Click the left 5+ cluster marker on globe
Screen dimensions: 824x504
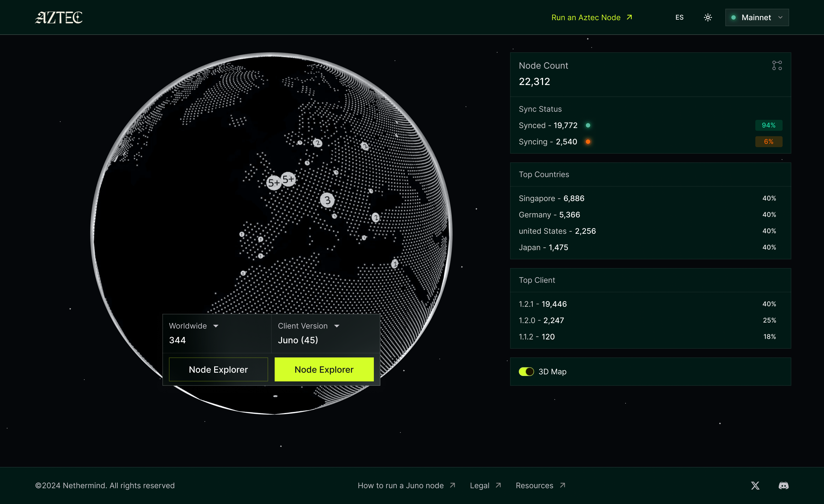(x=274, y=183)
